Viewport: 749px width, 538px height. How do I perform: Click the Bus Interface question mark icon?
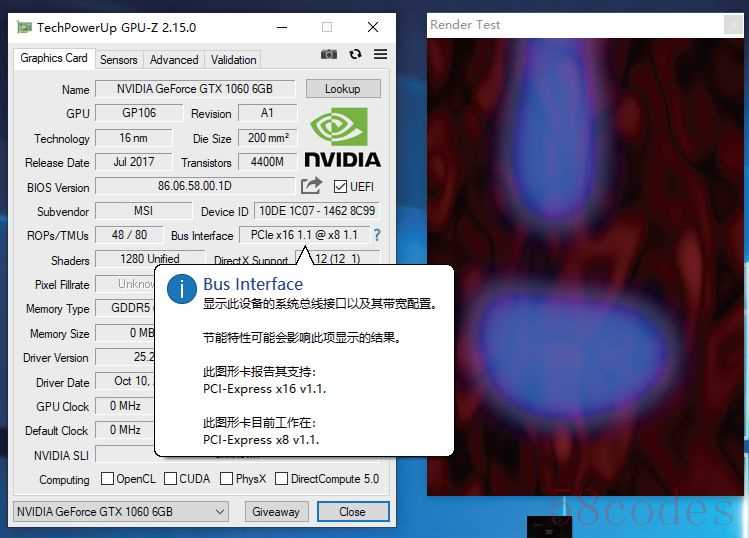click(x=377, y=235)
